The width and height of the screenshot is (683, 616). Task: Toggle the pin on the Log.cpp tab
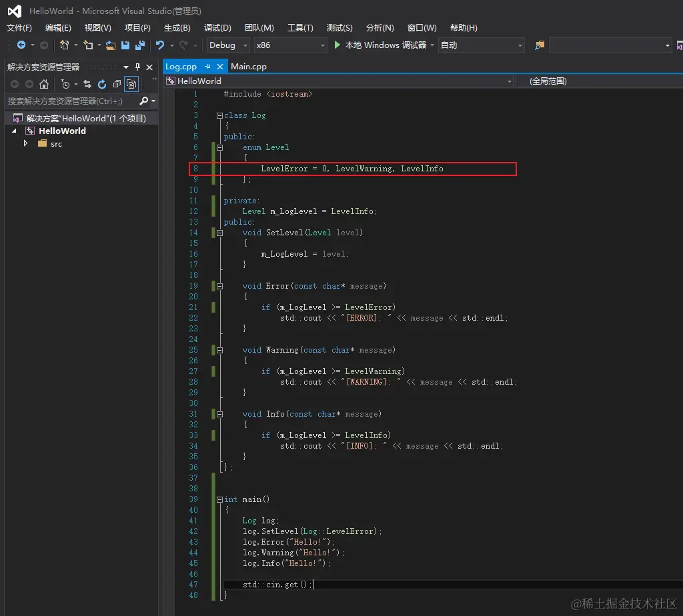pyautogui.click(x=207, y=67)
